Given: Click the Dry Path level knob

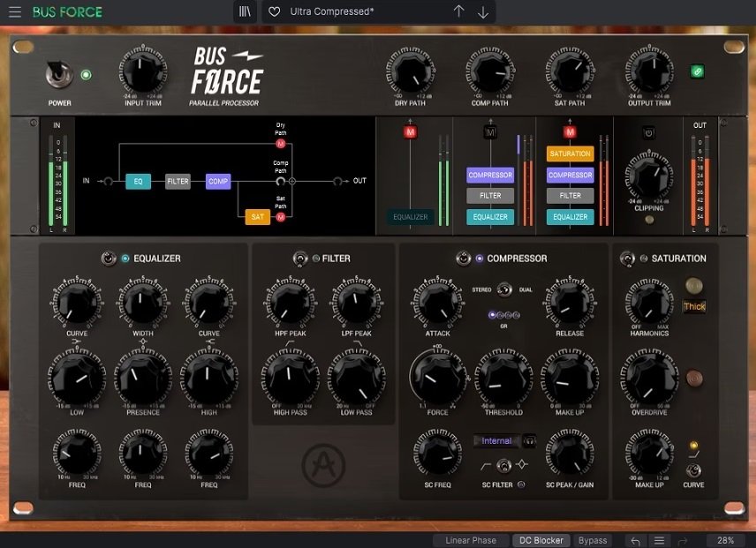Looking at the screenshot, I should [410, 71].
